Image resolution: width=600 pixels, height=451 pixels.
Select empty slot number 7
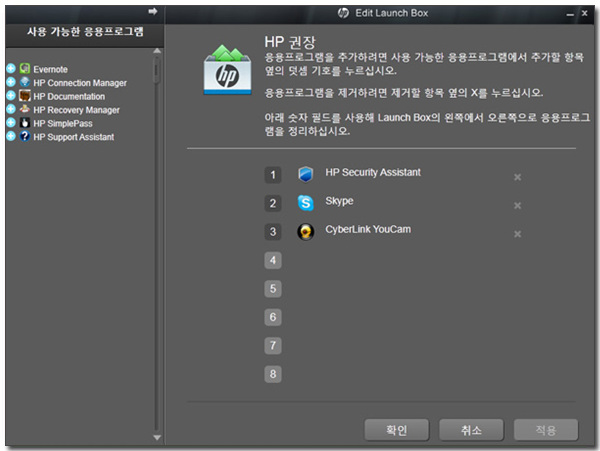(273, 346)
